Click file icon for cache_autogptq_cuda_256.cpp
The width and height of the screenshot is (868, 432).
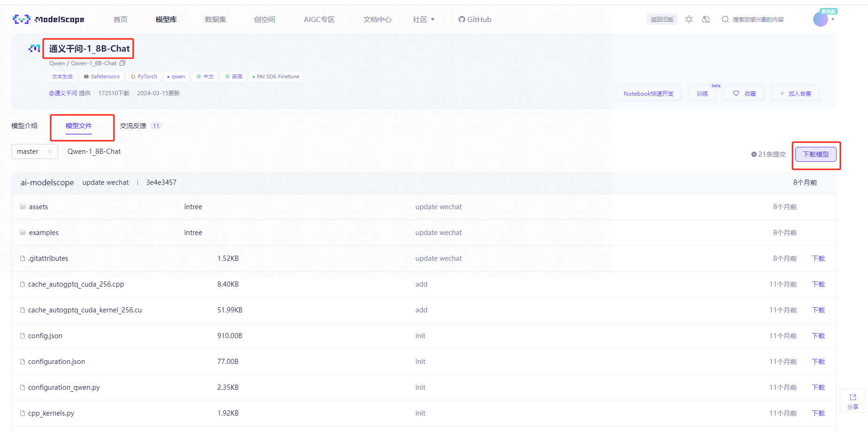pos(23,284)
